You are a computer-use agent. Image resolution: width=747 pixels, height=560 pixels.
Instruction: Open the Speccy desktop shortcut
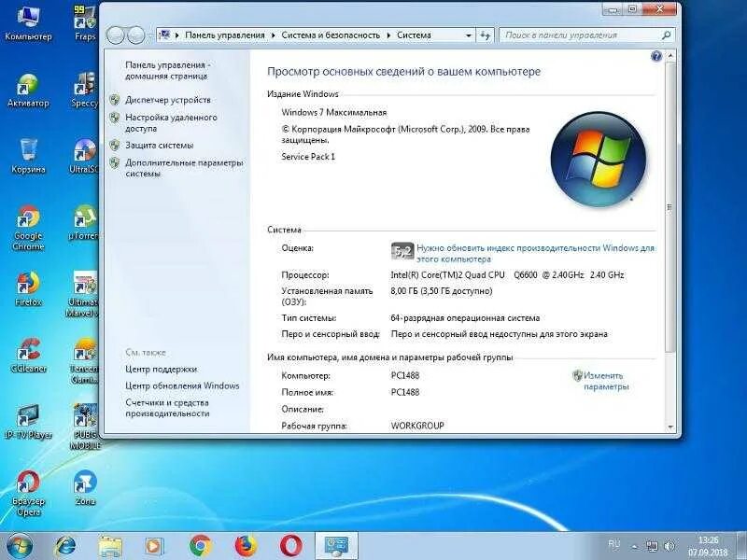point(85,90)
